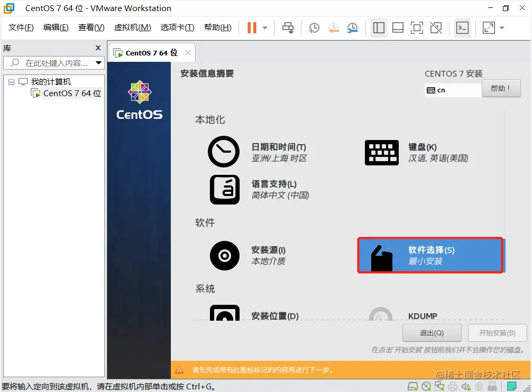Open the stretch mode dropdown arrow
The width and height of the screenshot is (532, 392).
tap(502, 27)
